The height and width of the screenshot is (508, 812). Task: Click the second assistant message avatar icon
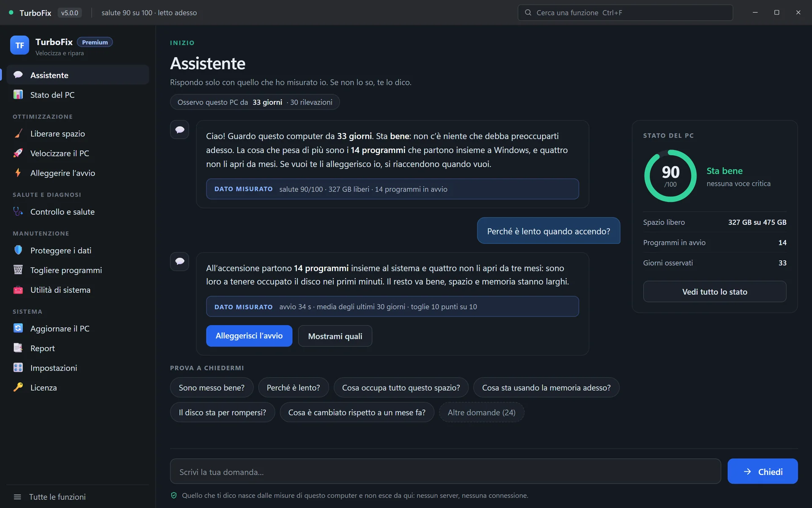180,261
